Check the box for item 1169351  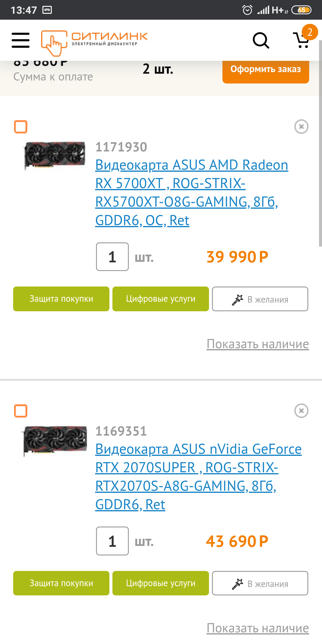click(21, 411)
